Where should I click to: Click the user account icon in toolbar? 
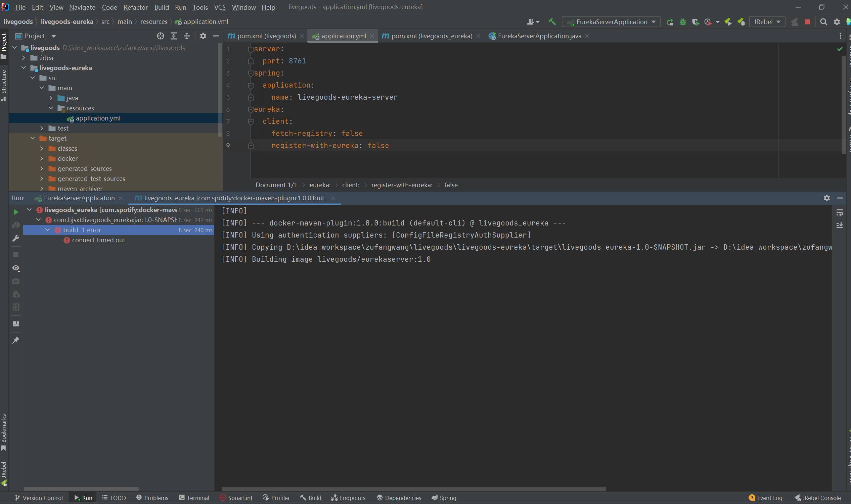pyautogui.click(x=533, y=22)
